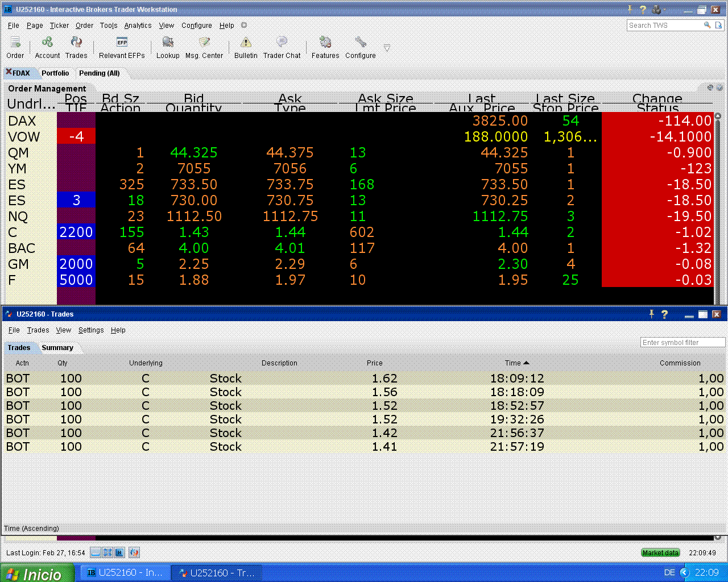
Task: Open the Trades menu in Trades window
Action: click(38, 330)
